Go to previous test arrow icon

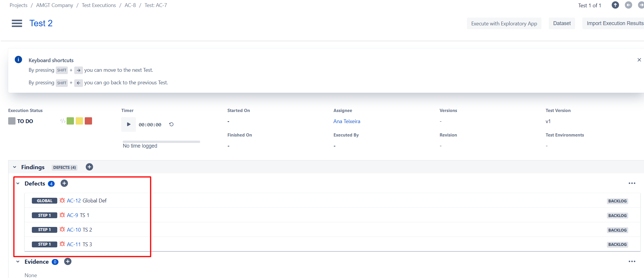pos(628,5)
